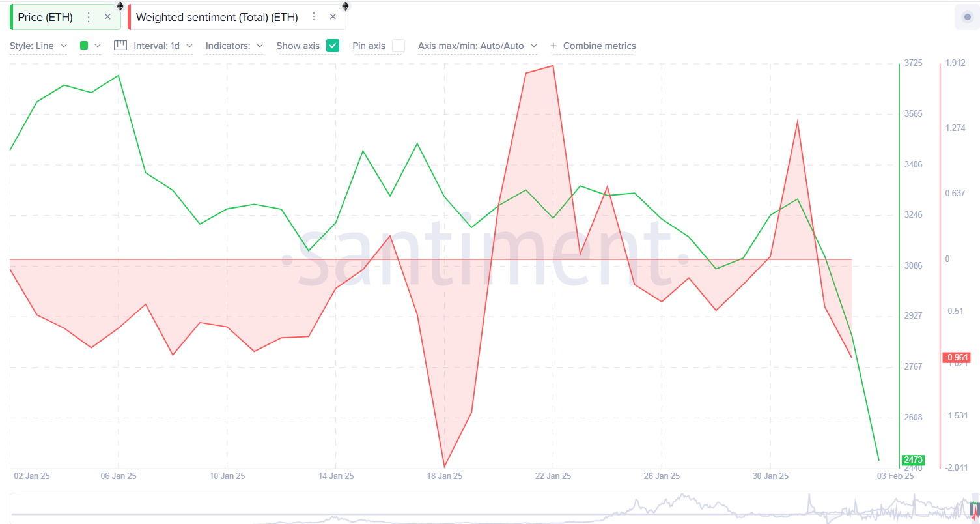Image resolution: width=980 pixels, height=524 pixels.
Task: Click the 02 Jan 25 date label
Action: pyautogui.click(x=32, y=476)
